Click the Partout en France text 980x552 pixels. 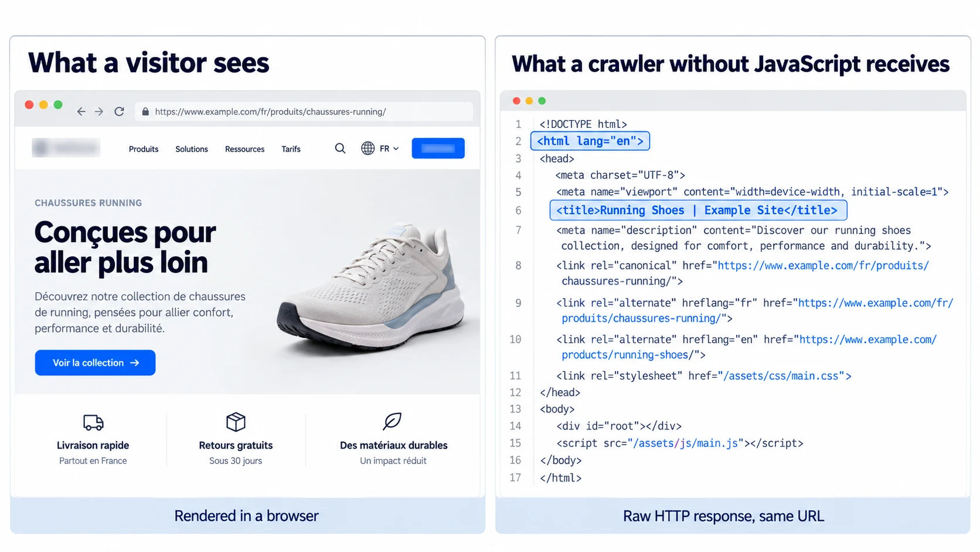[x=93, y=461]
